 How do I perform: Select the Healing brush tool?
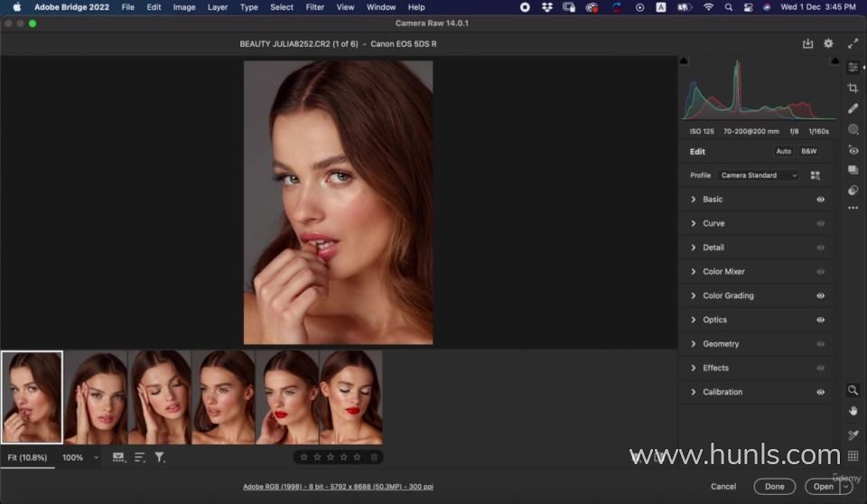pos(853,108)
